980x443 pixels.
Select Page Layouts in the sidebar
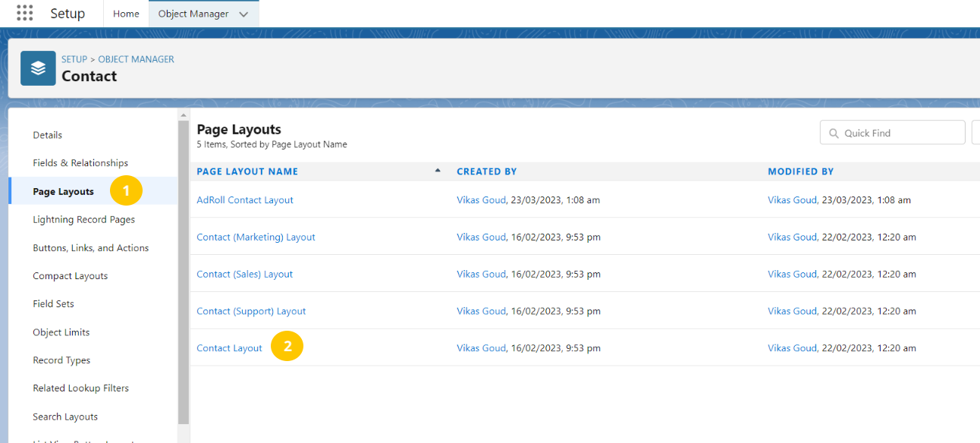(64, 192)
